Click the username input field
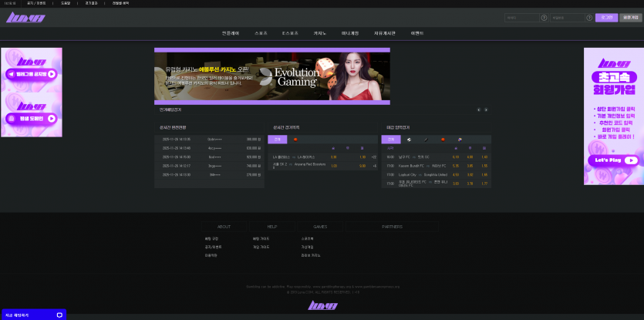The height and width of the screenshot is (320, 644). pyautogui.click(x=521, y=17)
